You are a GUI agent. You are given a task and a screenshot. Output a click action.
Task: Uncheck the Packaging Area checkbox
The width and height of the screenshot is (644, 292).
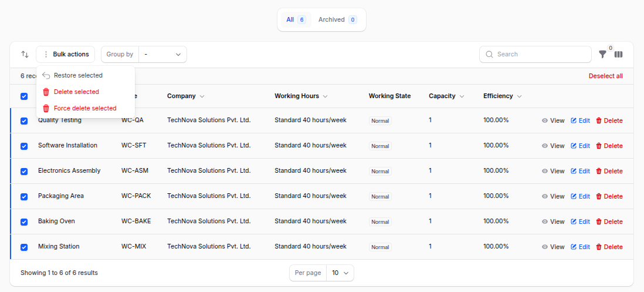24,197
